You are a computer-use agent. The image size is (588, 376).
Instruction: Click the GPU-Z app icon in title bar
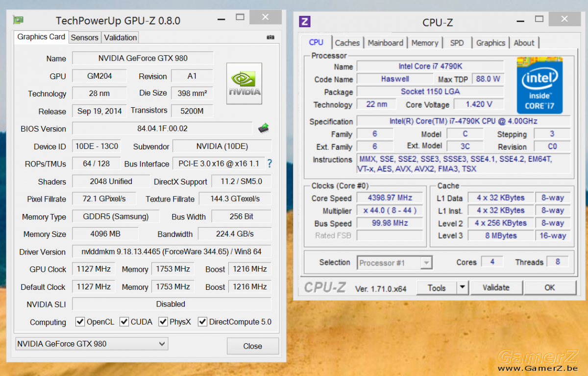[x=18, y=20]
